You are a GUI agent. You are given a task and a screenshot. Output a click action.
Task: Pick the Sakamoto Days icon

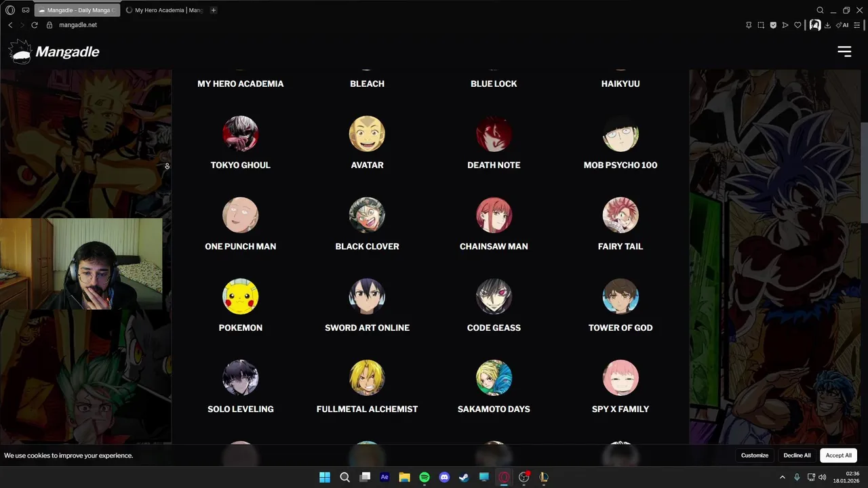click(494, 378)
